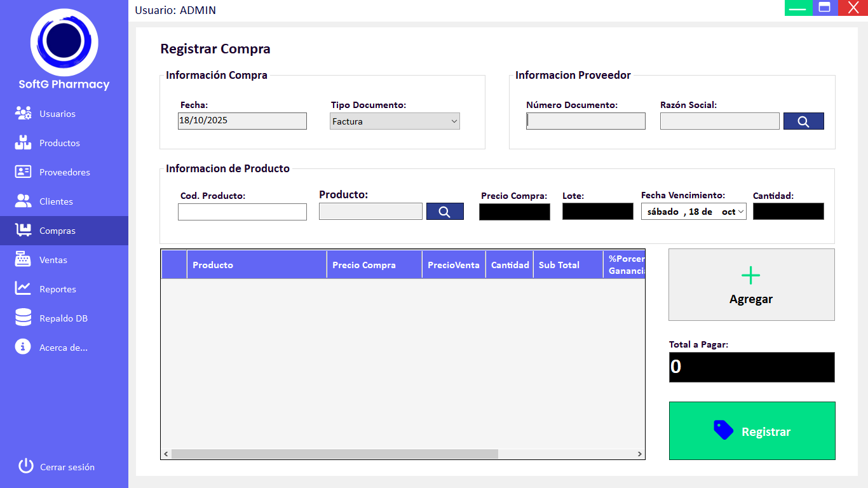This screenshot has height=488, width=868.
Task: Click the green Registrar button
Action: coord(752,431)
